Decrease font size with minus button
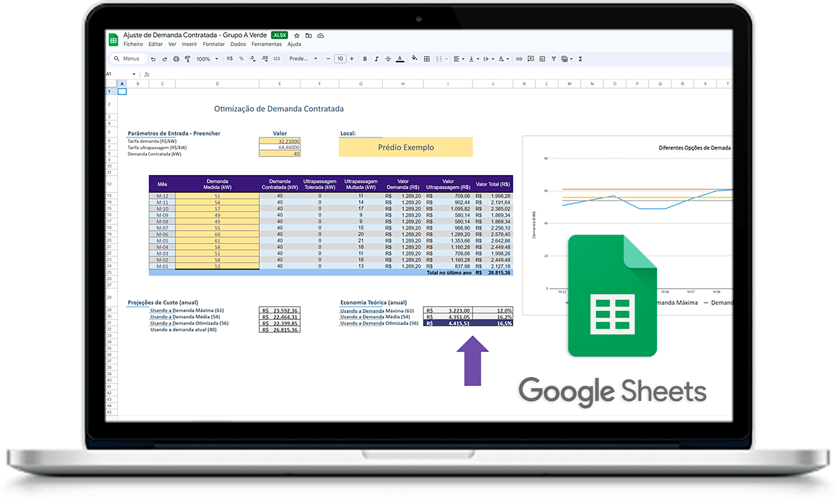This screenshot has height=504, width=837. (328, 59)
